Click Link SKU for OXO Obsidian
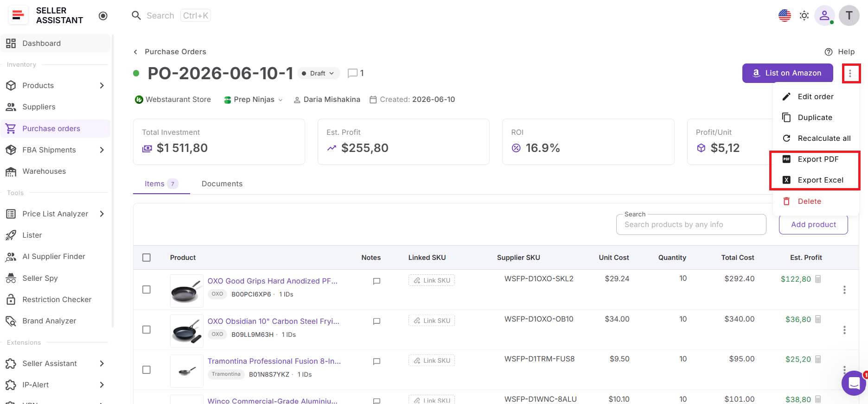The image size is (868, 404). (x=432, y=321)
